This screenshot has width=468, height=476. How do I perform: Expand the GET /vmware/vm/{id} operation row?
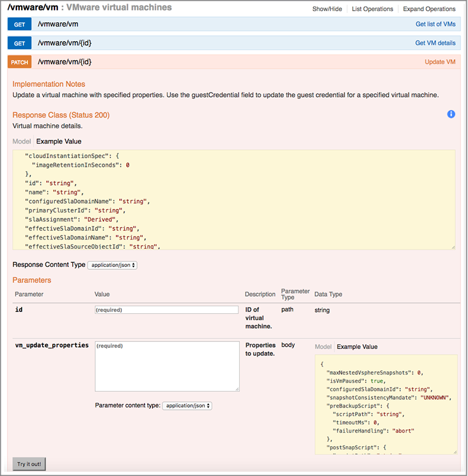pos(234,43)
